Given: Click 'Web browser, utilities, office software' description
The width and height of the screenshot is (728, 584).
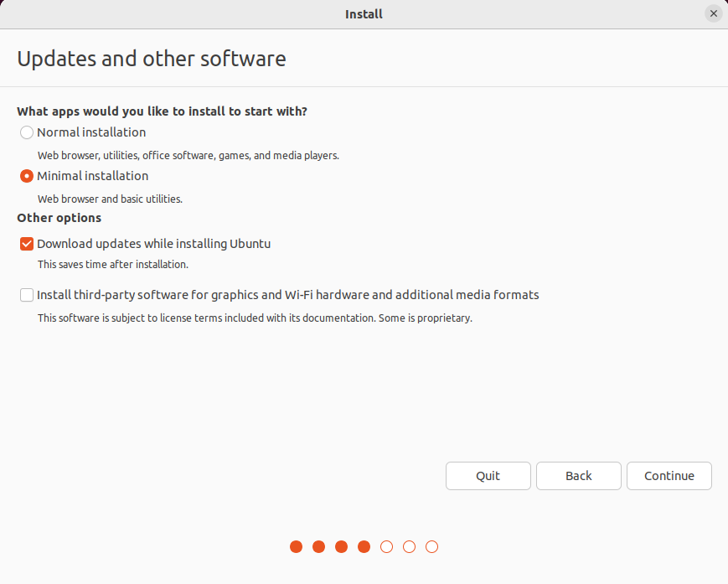Looking at the screenshot, I should (x=188, y=156).
